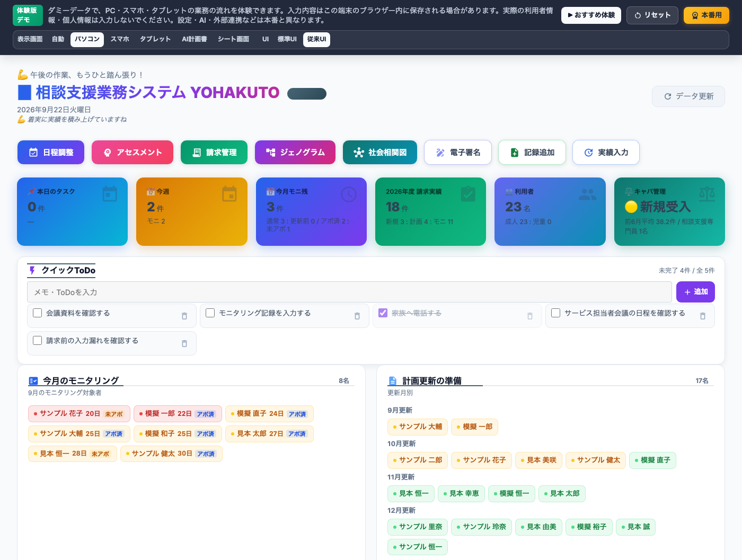The image size is (742, 560).
Task: Click the おすすめ体験 button
Action: 591,15
